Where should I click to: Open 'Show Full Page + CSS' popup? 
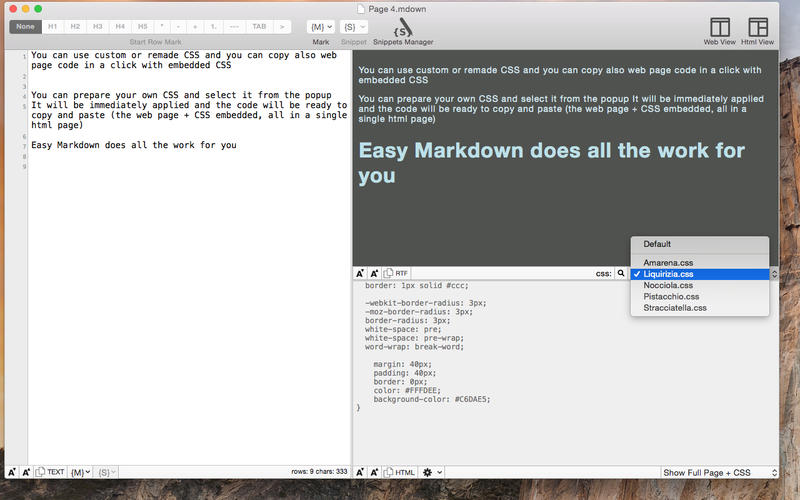point(719,473)
